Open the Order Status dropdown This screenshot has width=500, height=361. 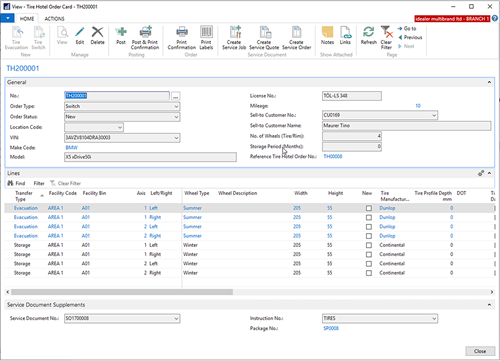pyautogui.click(x=176, y=117)
